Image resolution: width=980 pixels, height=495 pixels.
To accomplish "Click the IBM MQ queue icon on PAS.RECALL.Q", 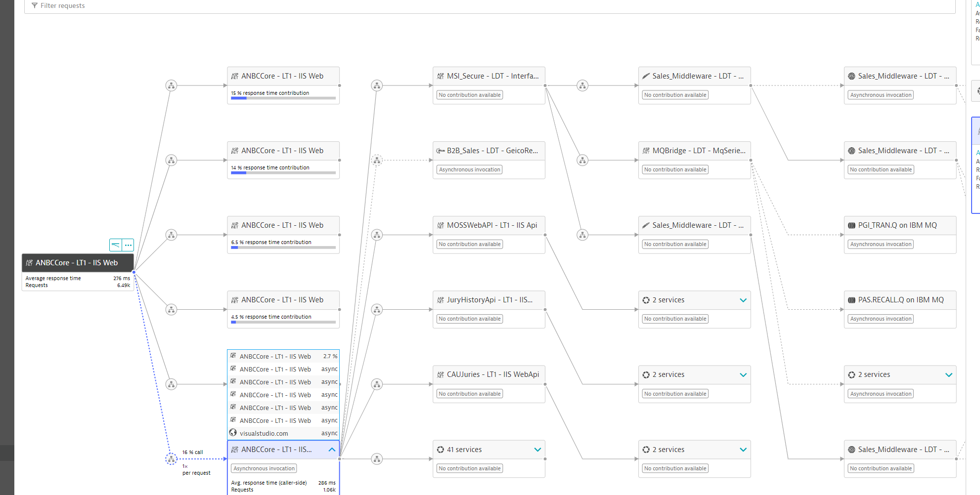I will point(851,300).
